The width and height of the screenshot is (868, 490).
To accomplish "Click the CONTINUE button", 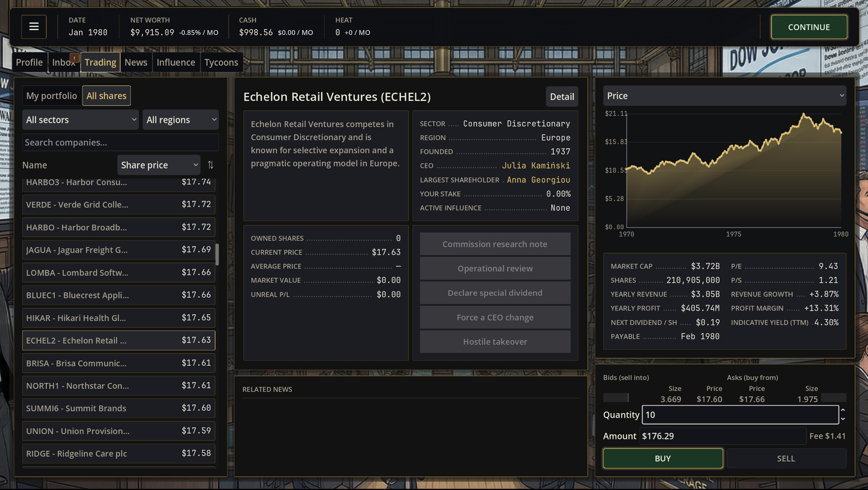I will click(x=809, y=27).
